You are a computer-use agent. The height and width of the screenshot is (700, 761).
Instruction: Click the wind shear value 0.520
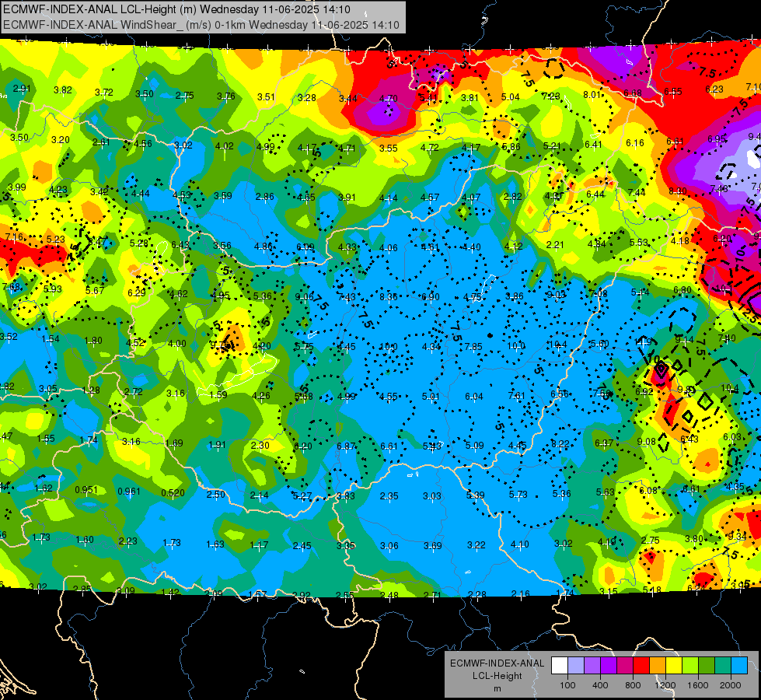pyautogui.click(x=173, y=492)
